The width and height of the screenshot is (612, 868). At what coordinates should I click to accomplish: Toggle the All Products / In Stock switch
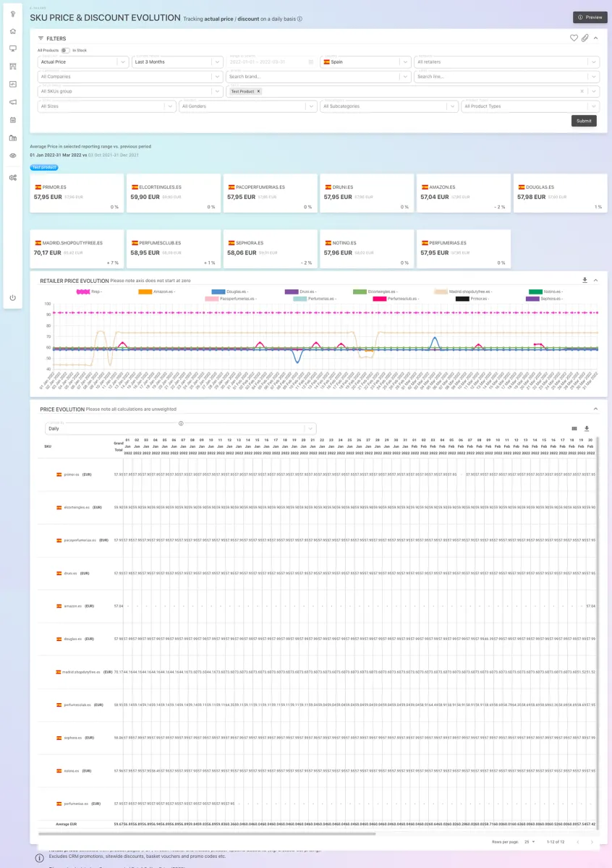coord(65,51)
